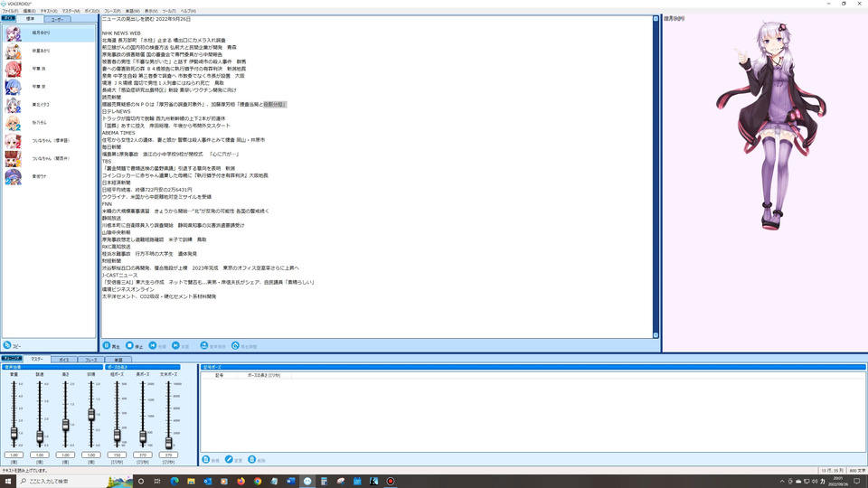Click the 再生時間 (play time) icon
The width and height of the screenshot is (868, 488).
tap(235, 345)
